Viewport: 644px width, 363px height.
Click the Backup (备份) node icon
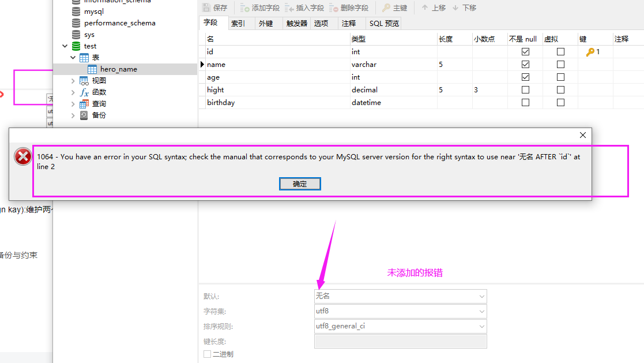84,115
